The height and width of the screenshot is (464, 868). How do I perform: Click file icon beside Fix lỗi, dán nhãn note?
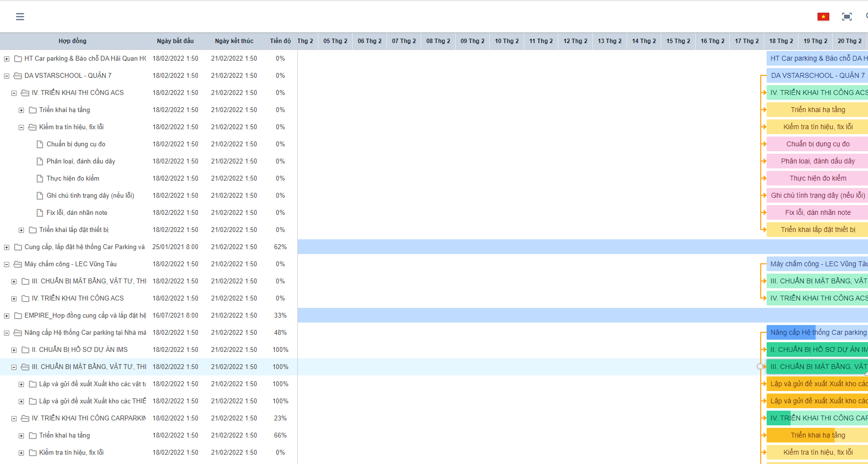pyautogui.click(x=40, y=213)
